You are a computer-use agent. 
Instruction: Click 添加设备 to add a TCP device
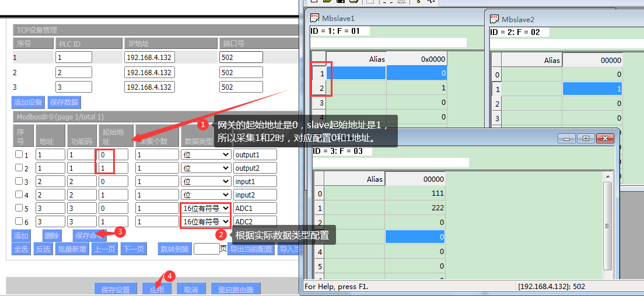click(28, 102)
